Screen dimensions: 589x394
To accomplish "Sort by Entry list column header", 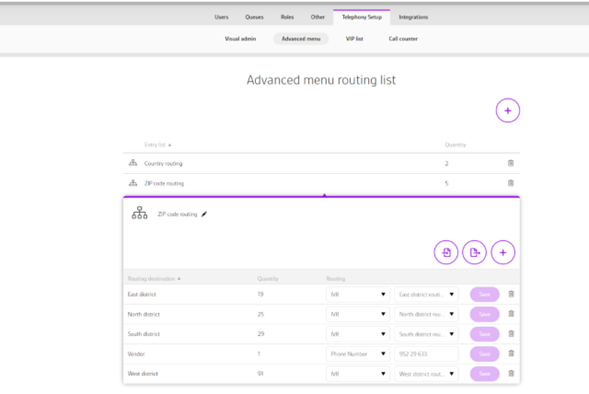I will coord(158,145).
